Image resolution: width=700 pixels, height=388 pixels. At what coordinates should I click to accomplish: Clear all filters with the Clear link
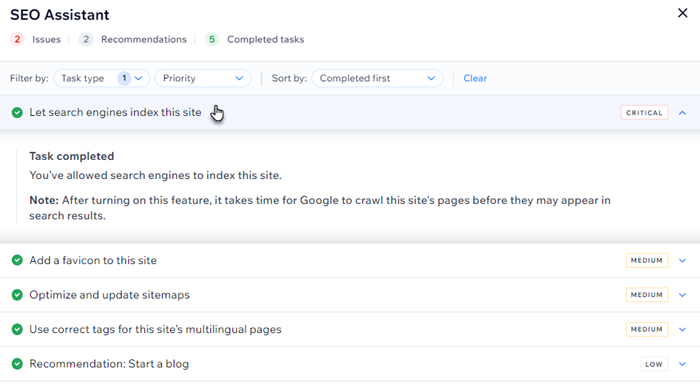(475, 78)
